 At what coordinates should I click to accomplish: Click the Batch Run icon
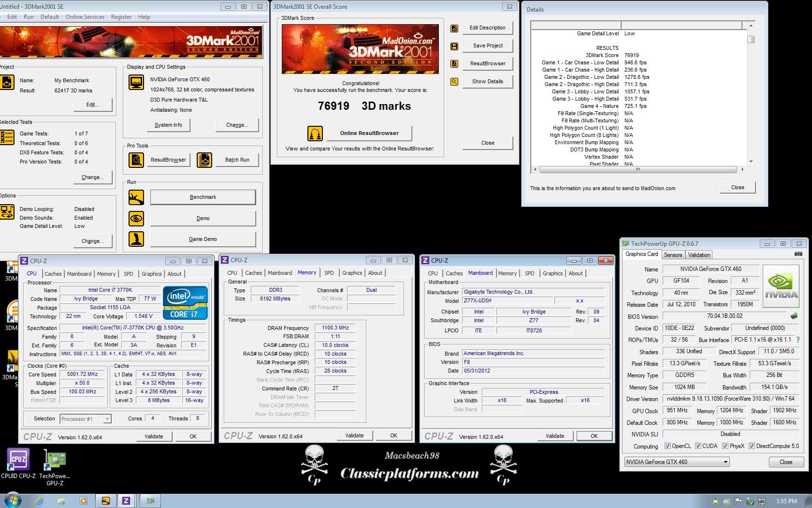204,160
